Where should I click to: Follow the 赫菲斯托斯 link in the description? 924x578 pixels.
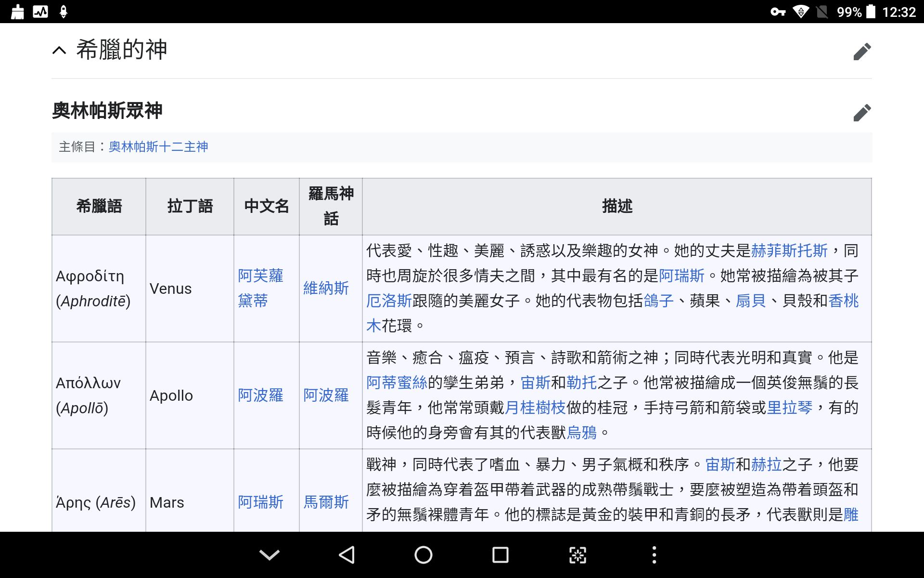tap(789, 250)
